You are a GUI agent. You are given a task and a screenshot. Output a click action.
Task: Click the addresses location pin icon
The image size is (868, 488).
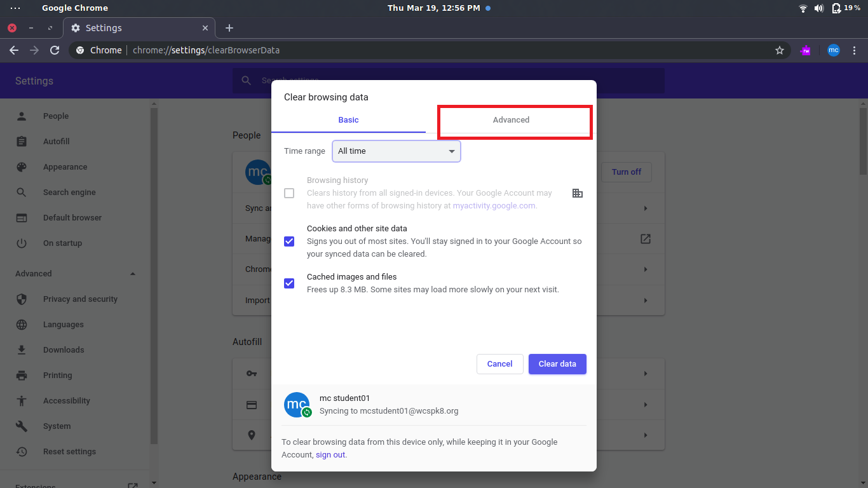pyautogui.click(x=252, y=435)
